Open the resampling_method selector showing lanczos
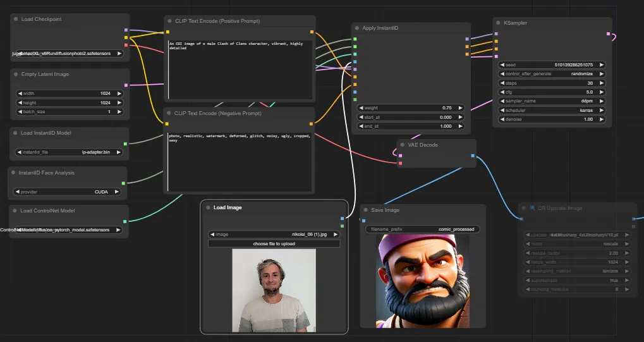This screenshot has width=644, height=342. click(578, 271)
